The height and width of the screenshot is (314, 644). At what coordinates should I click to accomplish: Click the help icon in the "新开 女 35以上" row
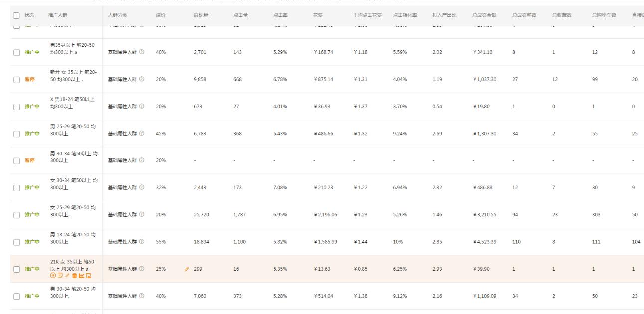pos(142,79)
